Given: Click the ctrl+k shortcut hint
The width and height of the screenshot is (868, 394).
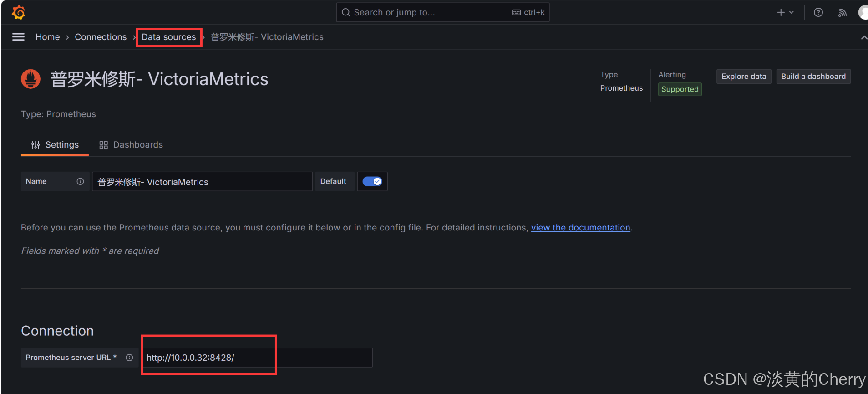Looking at the screenshot, I should coord(528,12).
